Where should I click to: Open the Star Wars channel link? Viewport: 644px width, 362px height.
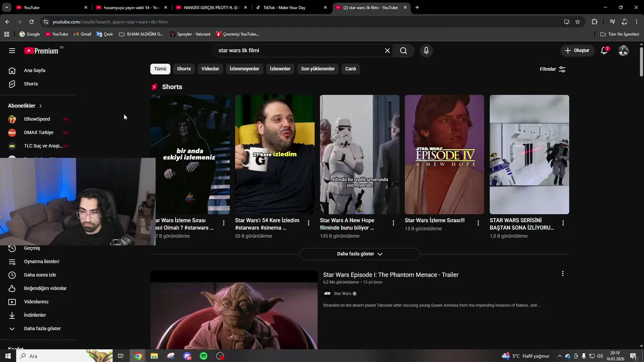click(x=342, y=294)
